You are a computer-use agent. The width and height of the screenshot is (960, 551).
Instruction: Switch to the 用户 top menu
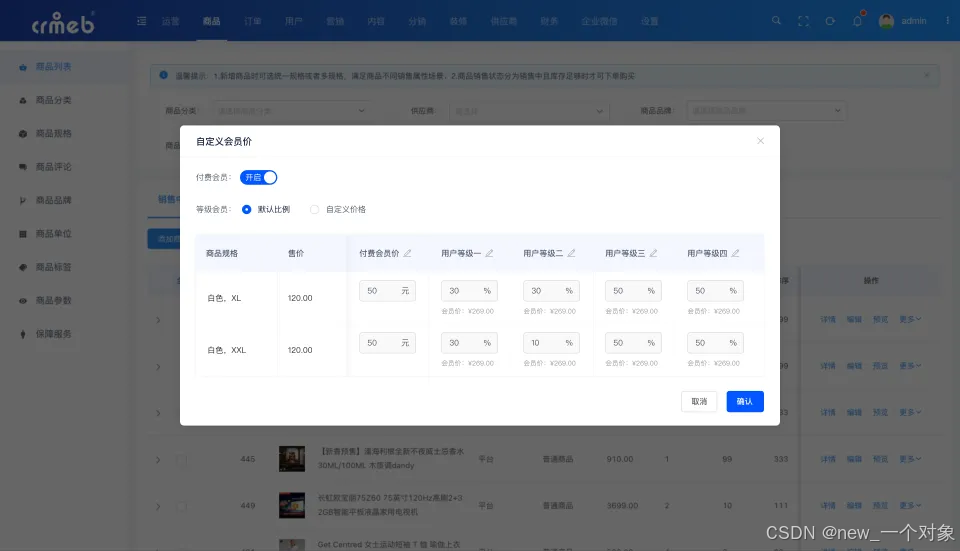coord(293,21)
